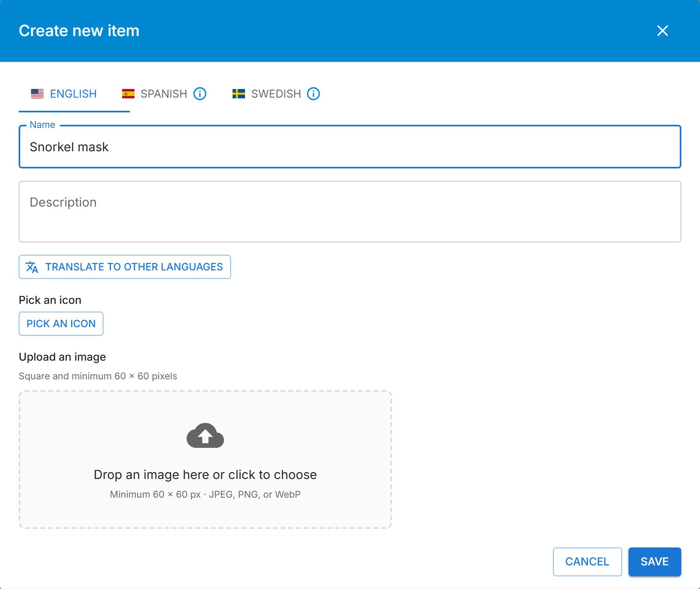Click the 'Pick an icon' heading label
Image resolution: width=700 pixels, height=589 pixels.
point(50,300)
